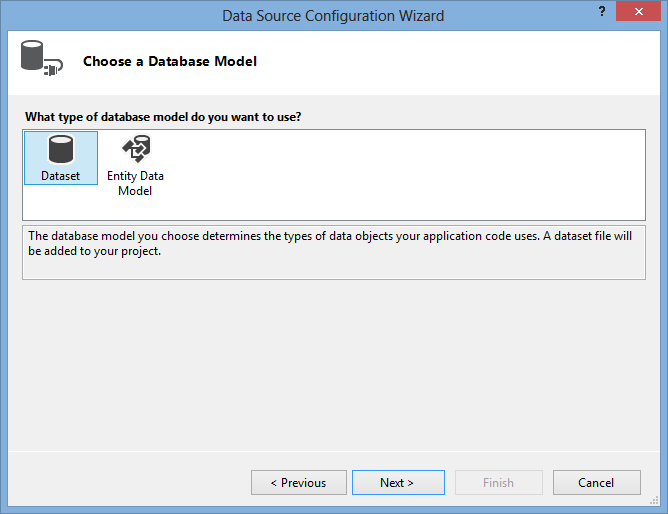The image size is (668, 514).
Task: Click the "Dataset" text label
Action: coord(60,176)
